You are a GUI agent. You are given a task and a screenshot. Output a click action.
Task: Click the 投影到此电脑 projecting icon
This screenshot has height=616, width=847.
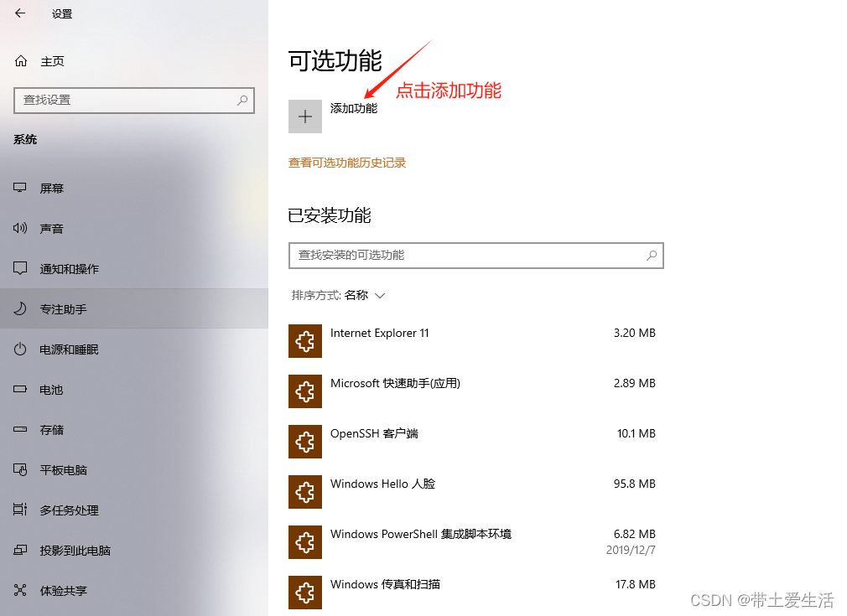pyautogui.click(x=20, y=550)
